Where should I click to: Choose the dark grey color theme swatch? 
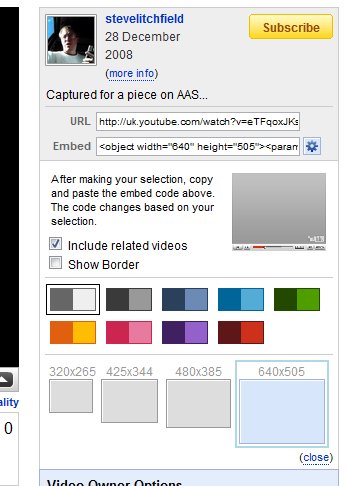click(x=129, y=299)
